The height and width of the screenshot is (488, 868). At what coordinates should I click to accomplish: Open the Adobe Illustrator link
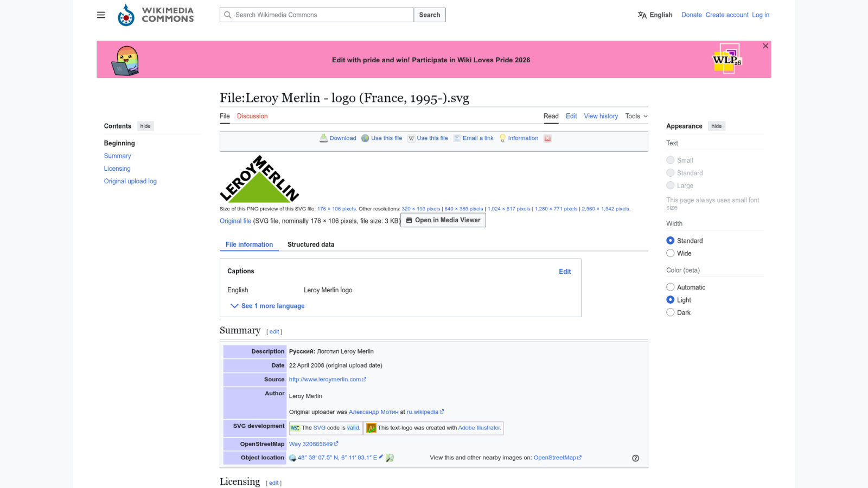(479, 428)
